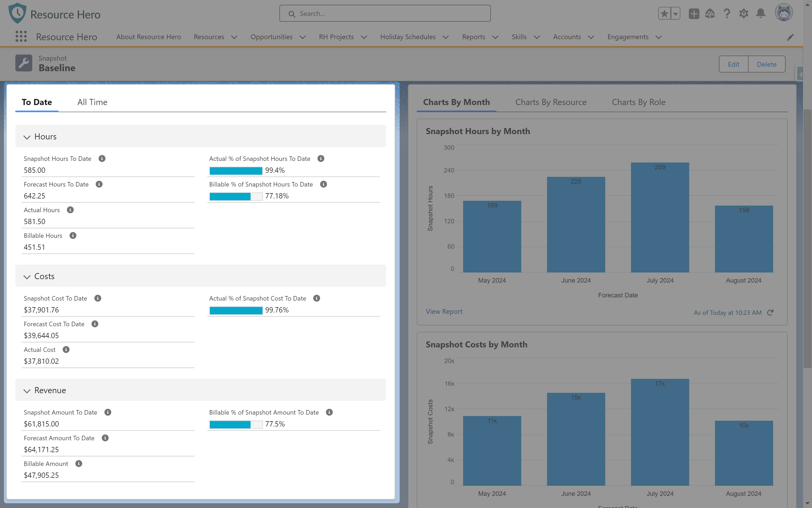Collapse the Revenue section
812x508 pixels.
(x=27, y=391)
